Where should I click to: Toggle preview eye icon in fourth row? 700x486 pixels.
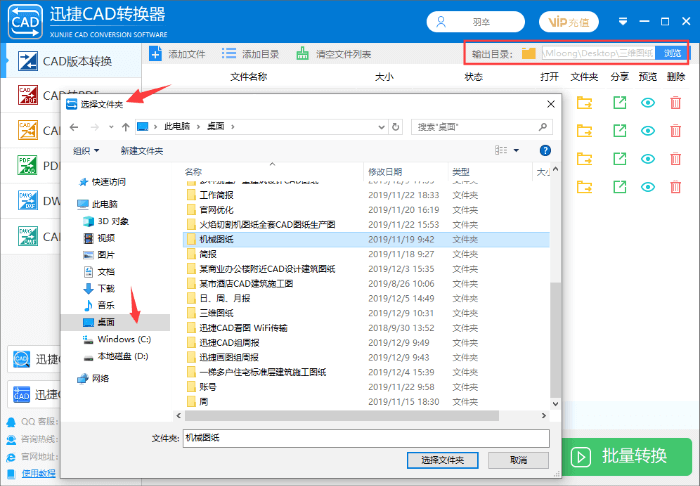(x=648, y=187)
